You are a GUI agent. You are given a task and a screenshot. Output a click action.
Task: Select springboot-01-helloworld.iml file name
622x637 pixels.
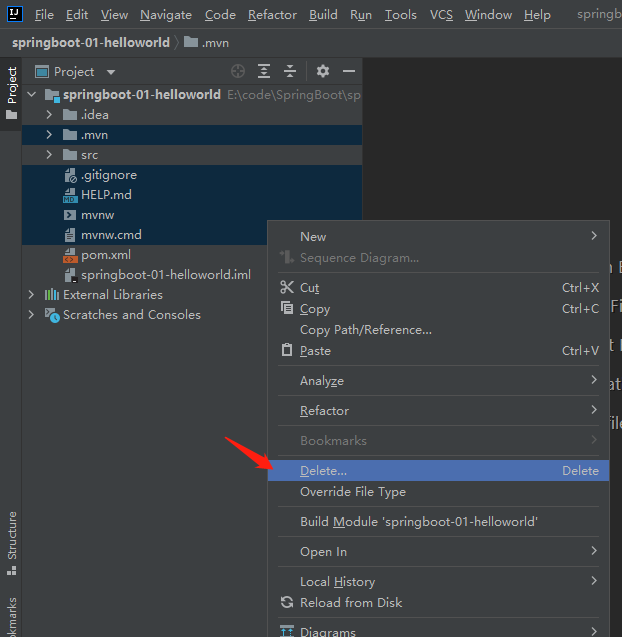[x=166, y=275]
